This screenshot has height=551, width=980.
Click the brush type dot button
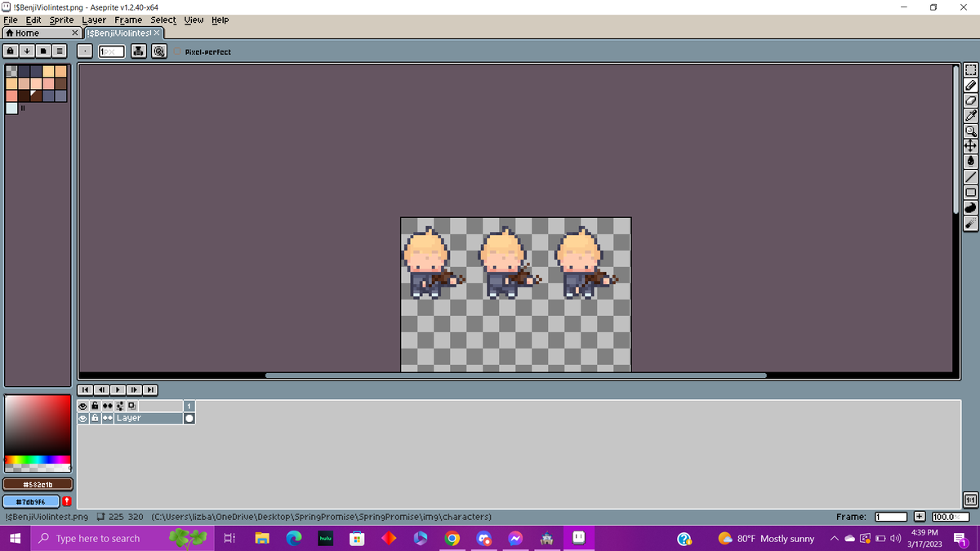[x=86, y=51]
